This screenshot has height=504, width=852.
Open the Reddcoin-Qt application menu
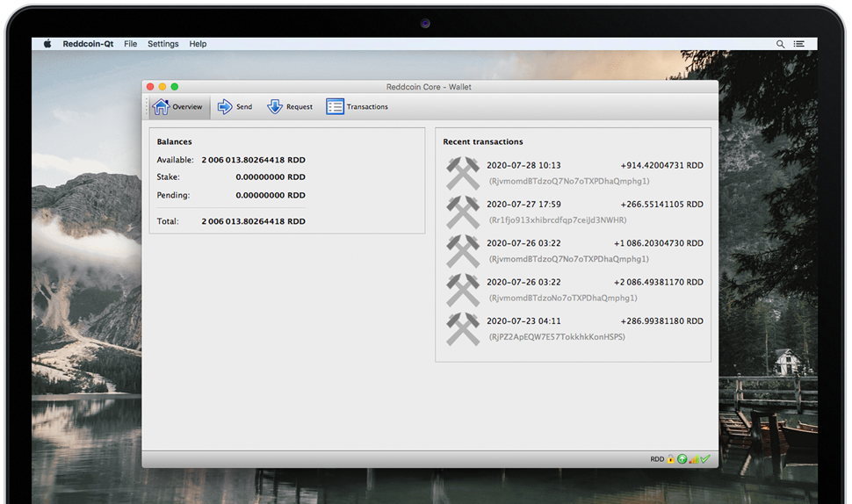click(88, 44)
